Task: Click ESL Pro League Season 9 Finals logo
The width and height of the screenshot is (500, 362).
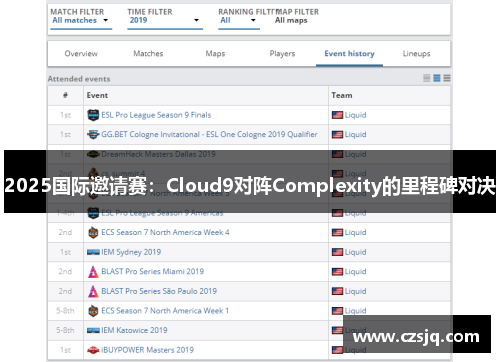Action: [x=93, y=115]
